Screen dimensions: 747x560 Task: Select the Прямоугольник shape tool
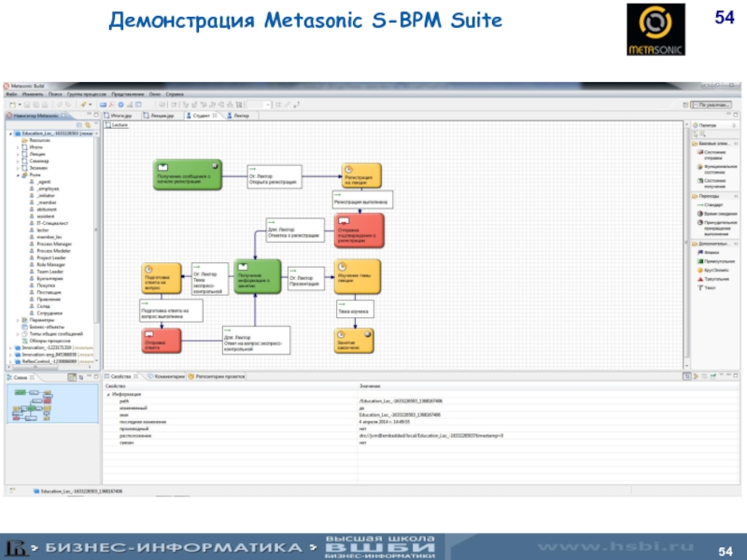[x=715, y=261]
